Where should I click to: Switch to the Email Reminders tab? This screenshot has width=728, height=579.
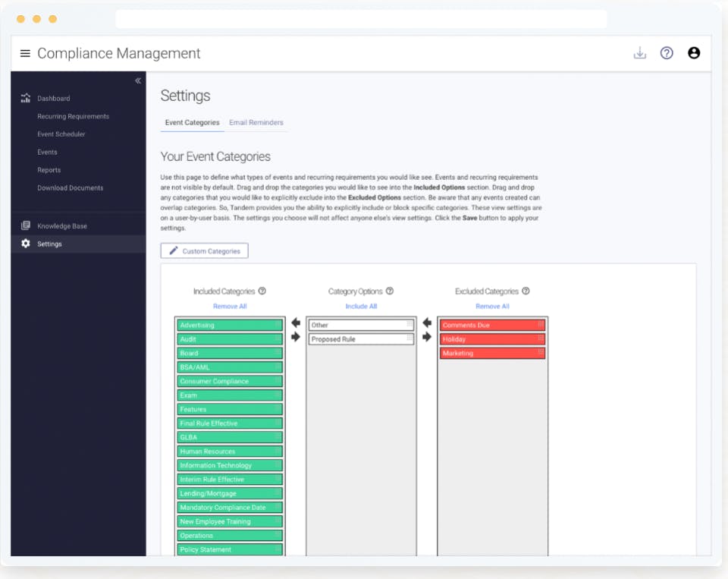[256, 122]
